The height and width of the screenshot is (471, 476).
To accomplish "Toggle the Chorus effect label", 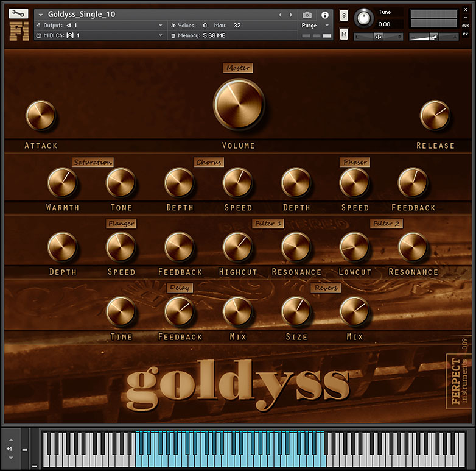I will click(209, 162).
